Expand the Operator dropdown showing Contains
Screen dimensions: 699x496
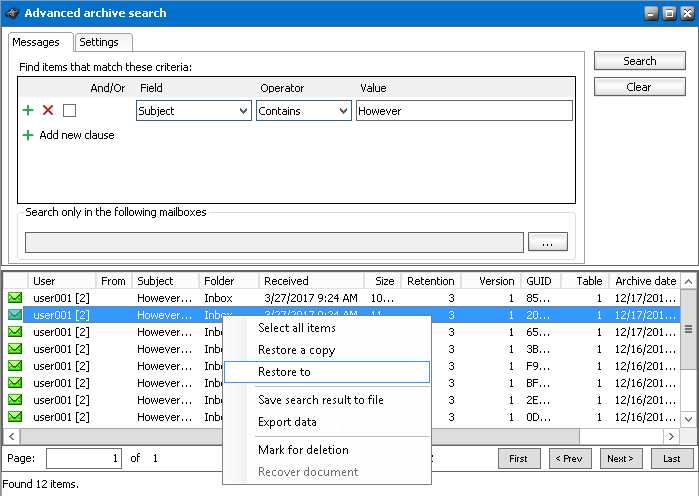point(303,111)
